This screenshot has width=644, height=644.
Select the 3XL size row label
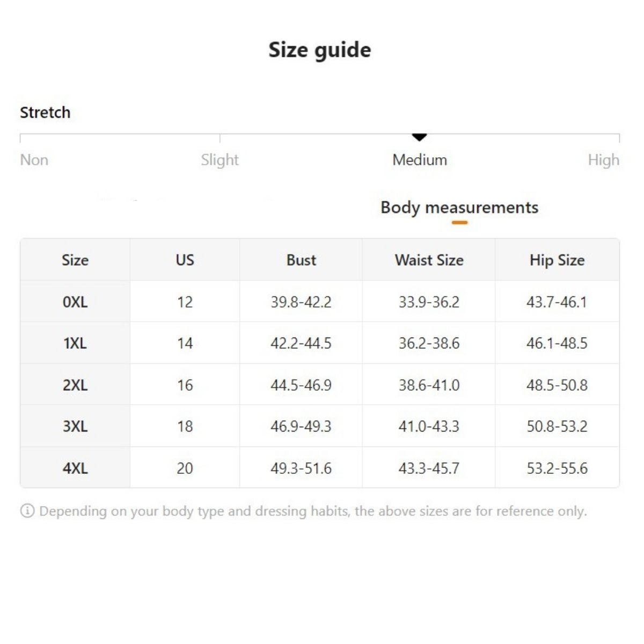(75, 427)
